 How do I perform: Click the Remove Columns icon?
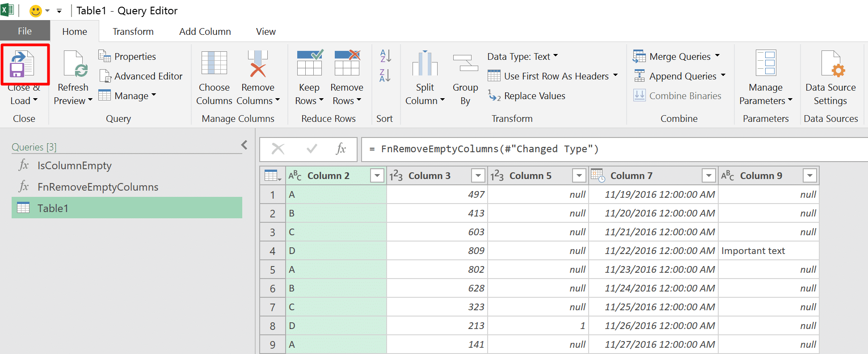click(x=258, y=63)
